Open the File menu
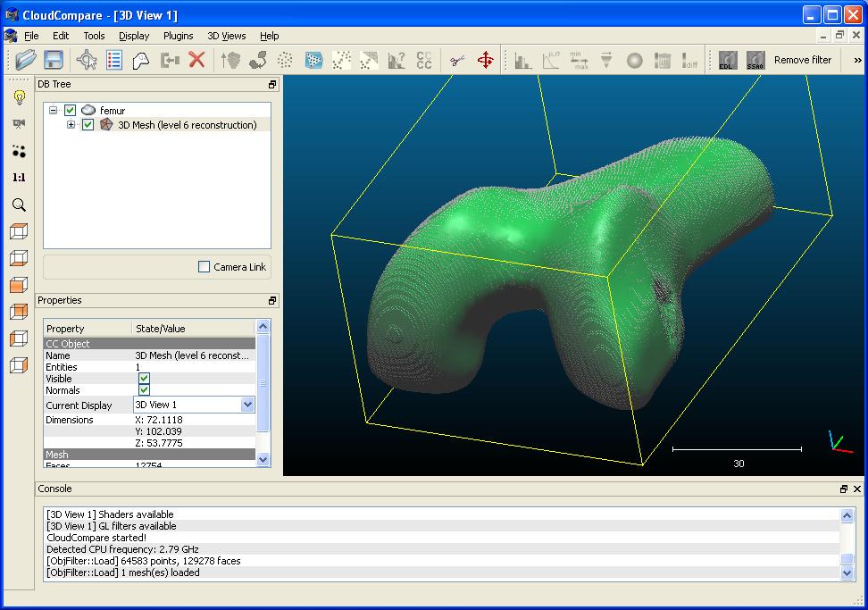 (x=31, y=36)
